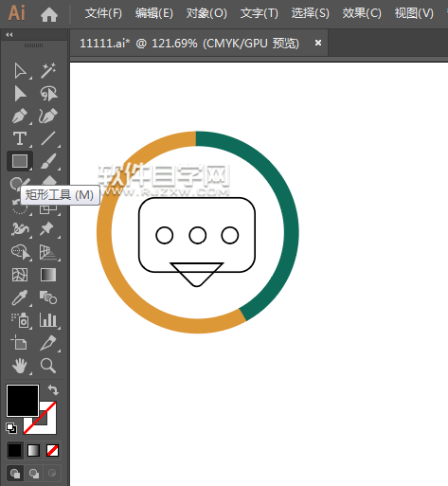Image resolution: width=448 pixels, height=486 pixels.
Task: Select the Magic Wand tool
Action: [48, 70]
